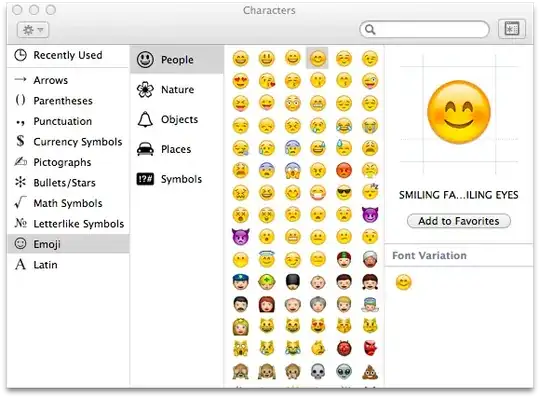
Task: Choose the face blowing a kiss emoji
Action: click(267, 81)
